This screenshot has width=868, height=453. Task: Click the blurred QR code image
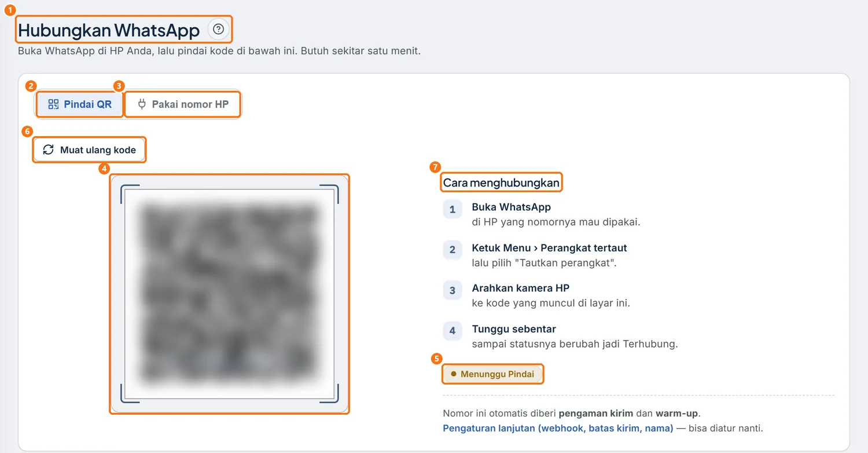coord(230,294)
